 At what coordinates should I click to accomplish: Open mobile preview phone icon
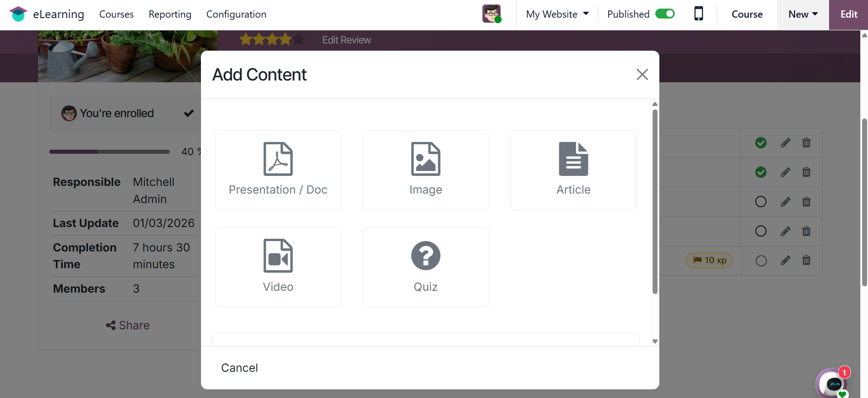pyautogui.click(x=698, y=14)
